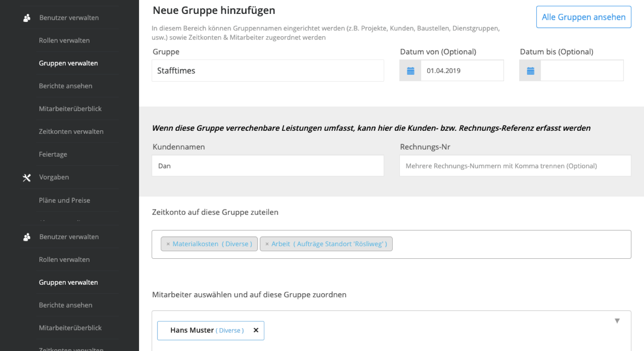Screen dimensions: 644x351
Task: Expand the Mitarbeiter dropdown arrow
Action: (617, 321)
